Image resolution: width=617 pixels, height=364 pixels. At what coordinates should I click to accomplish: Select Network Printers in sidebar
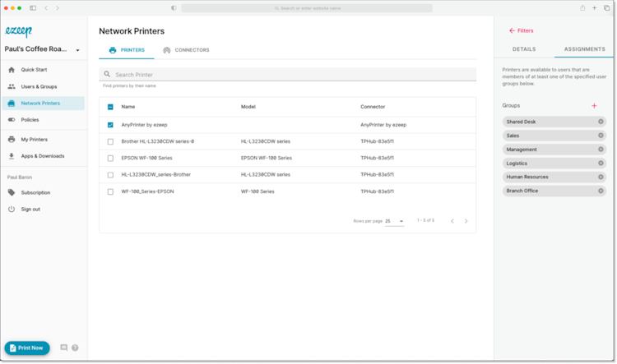tap(44, 103)
